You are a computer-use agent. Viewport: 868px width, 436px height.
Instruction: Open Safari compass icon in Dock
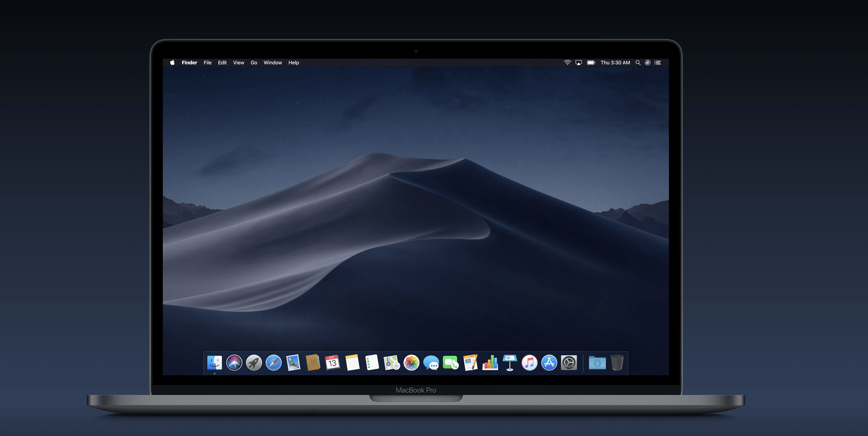pos(274,363)
